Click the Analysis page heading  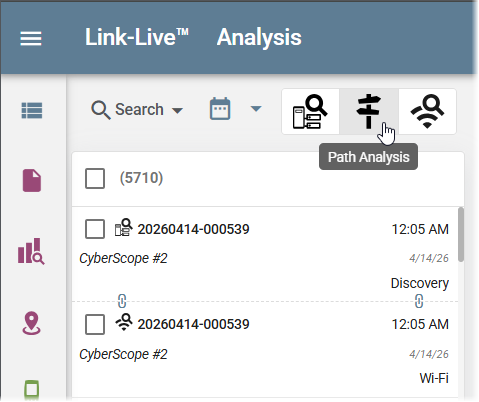pyautogui.click(x=259, y=37)
